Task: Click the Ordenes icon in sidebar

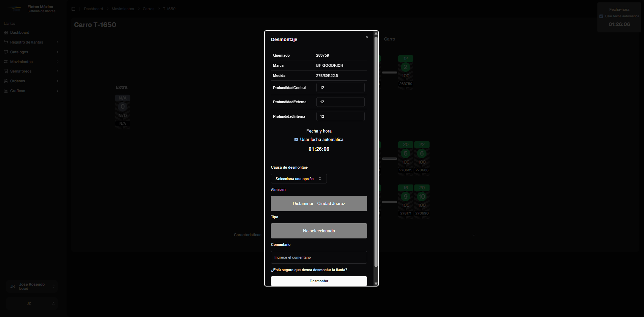Action: [x=6, y=81]
